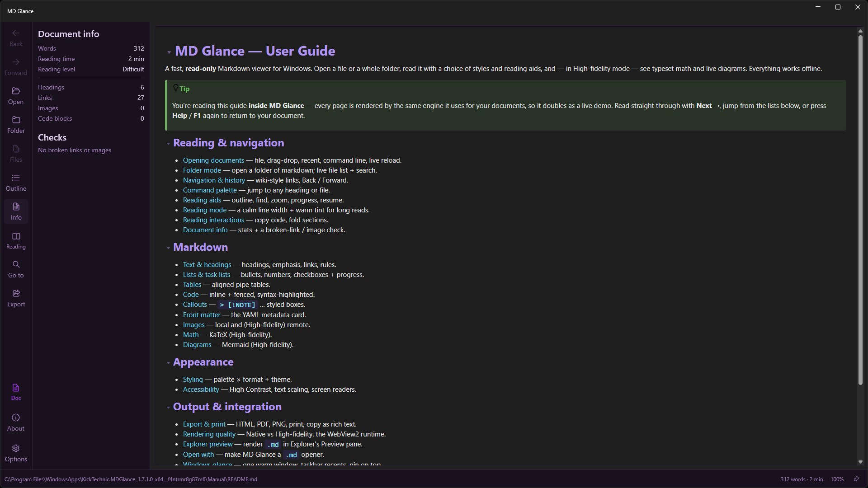This screenshot has height=488, width=868.
Task: Open the Reading interactions link
Action: point(213,220)
